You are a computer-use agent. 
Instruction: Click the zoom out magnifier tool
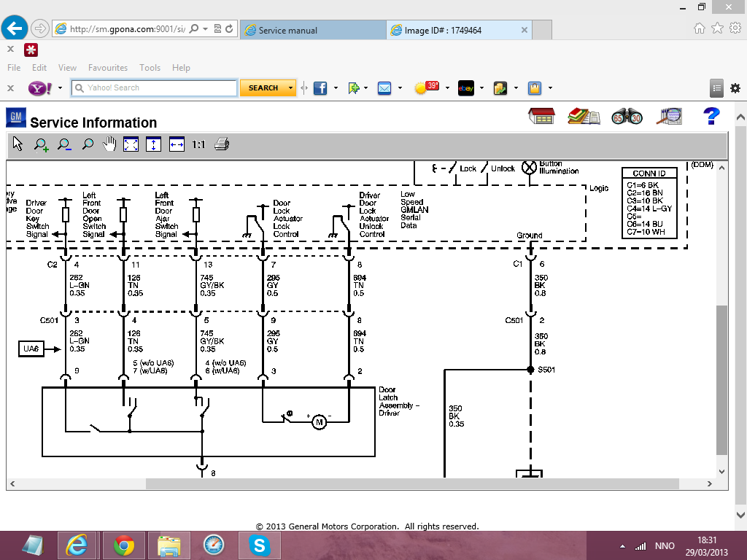pos(64,144)
